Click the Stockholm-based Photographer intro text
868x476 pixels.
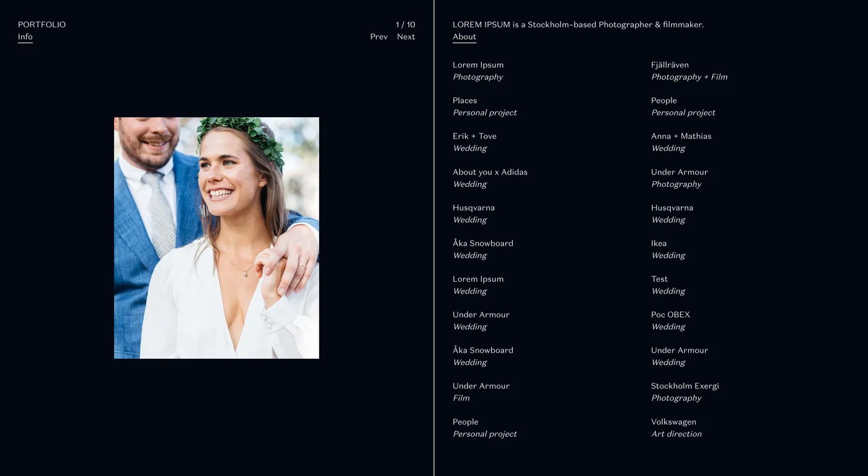pos(578,25)
